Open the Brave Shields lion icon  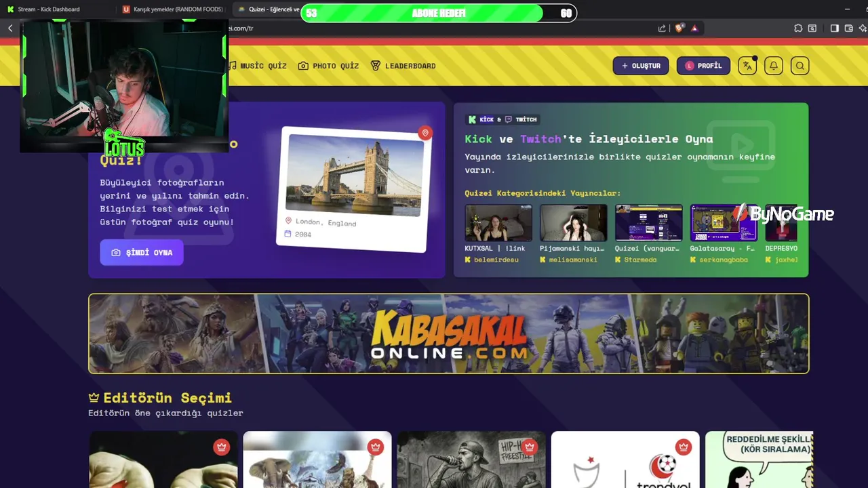coord(679,28)
